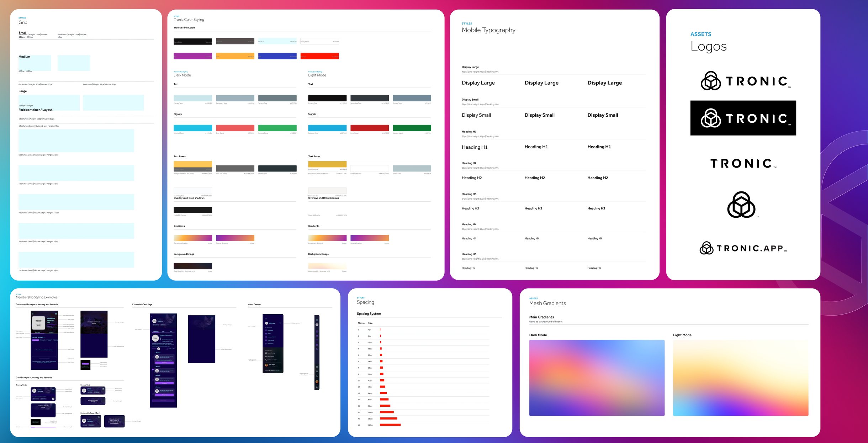Select the Binary White brand color swatch
Image resolution: width=868 pixels, height=443 pixels.
pyautogui.click(x=319, y=41)
